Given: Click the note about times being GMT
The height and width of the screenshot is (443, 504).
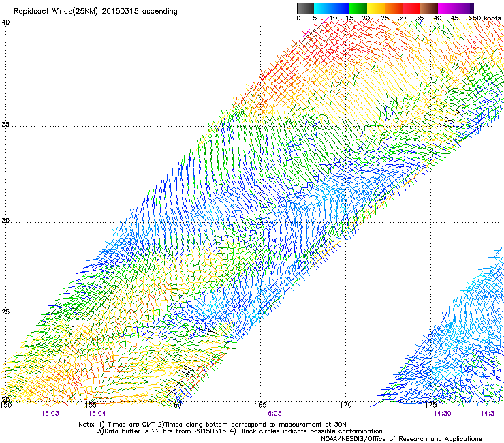Looking at the screenshot, I should (x=212, y=425).
